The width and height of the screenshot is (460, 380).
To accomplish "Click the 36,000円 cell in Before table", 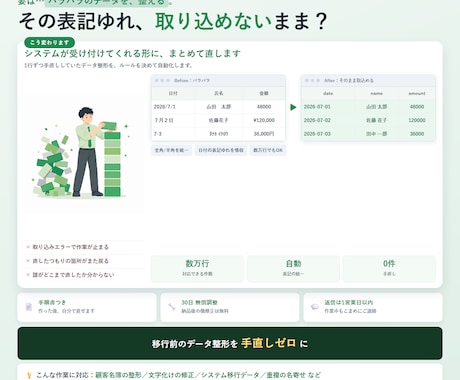I will click(x=264, y=134).
